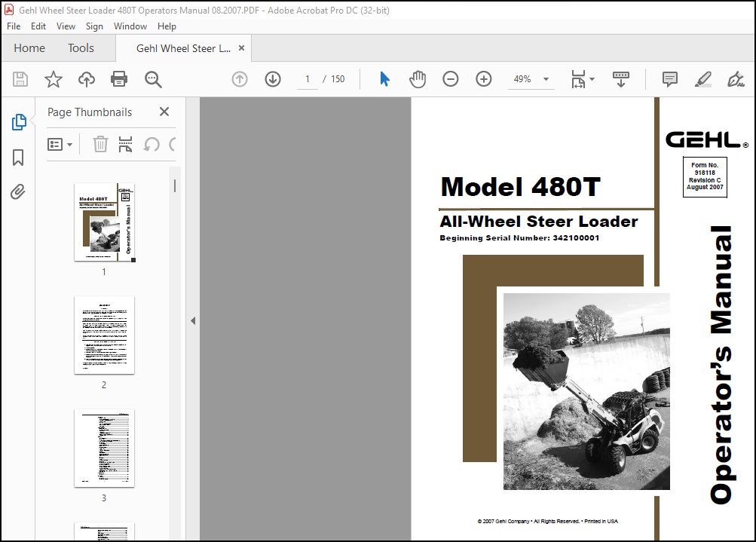Screen dimensions: 756x542
Task: Open Page Thumbnails pane icon in sidebar
Action: tap(19, 122)
